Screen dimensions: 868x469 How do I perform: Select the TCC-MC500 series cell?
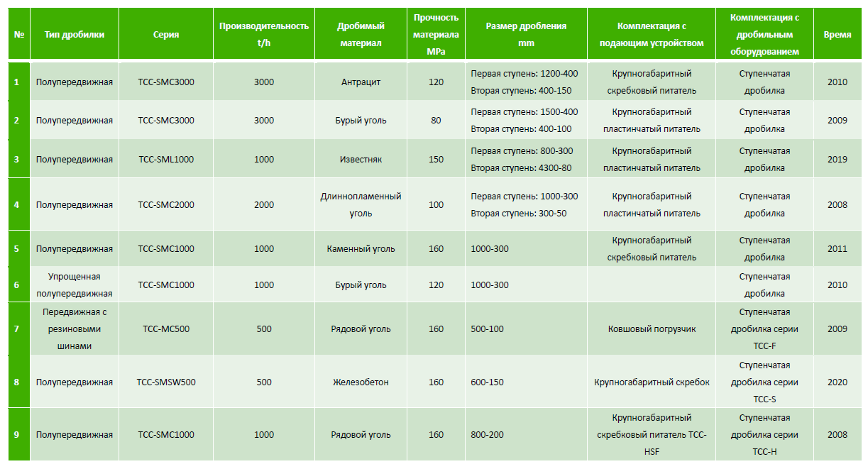point(166,329)
